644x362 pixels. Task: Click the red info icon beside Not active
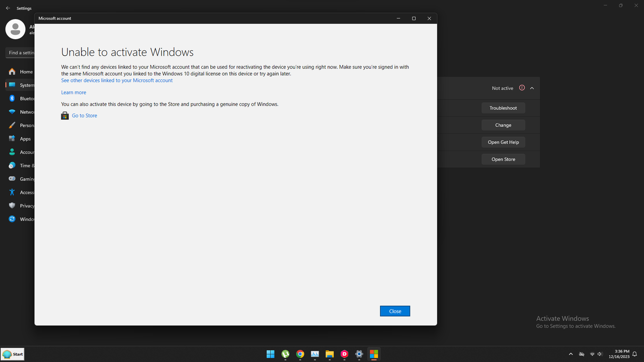(x=522, y=88)
